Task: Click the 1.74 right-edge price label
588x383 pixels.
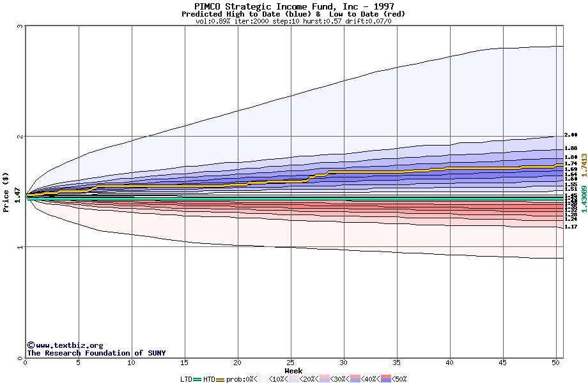Action: [571, 163]
